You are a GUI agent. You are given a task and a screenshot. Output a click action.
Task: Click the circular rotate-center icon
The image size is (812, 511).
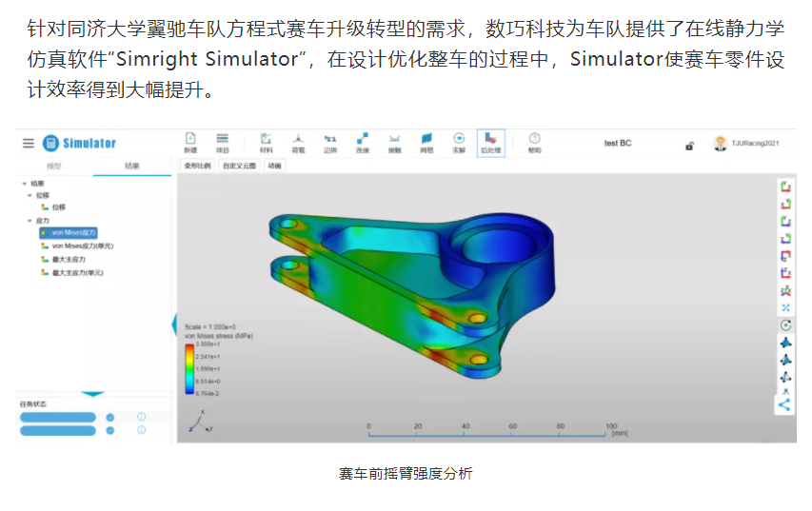[x=785, y=325]
